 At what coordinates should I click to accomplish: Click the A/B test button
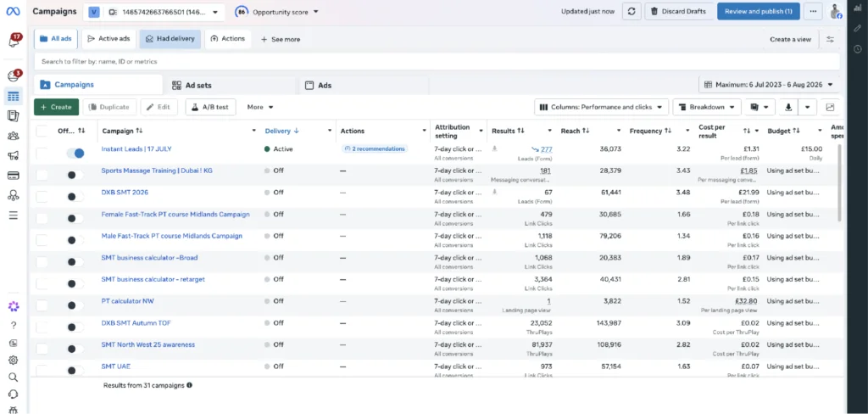(210, 107)
